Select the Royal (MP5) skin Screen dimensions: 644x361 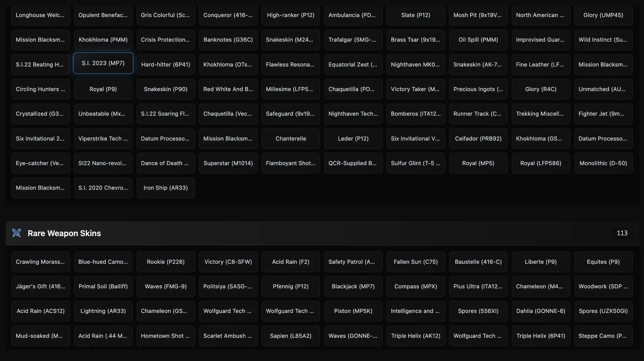[x=478, y=163]
